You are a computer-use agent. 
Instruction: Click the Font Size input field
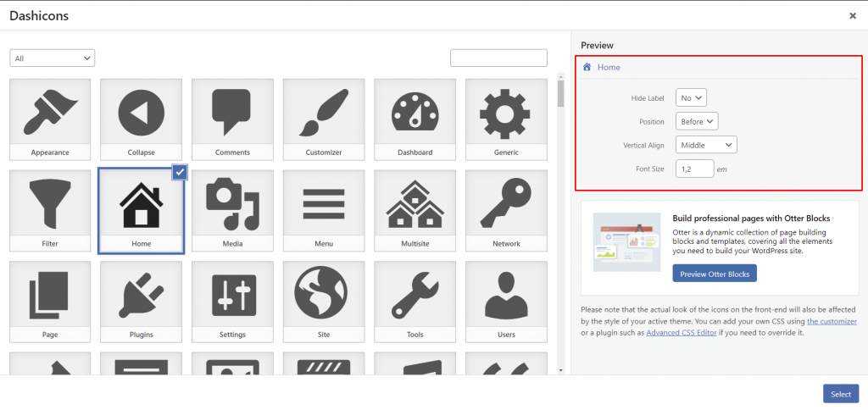pyautogui.click(x=695, y=169)
